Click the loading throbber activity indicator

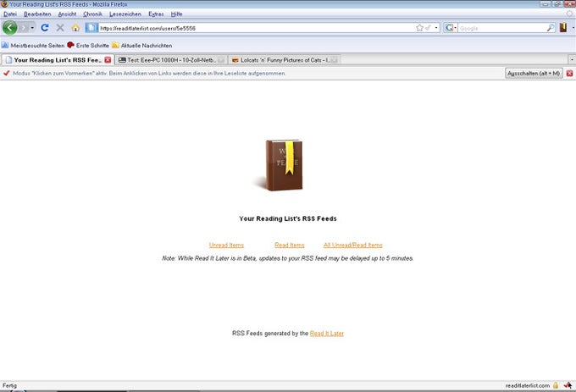click(x=569, y=14)
